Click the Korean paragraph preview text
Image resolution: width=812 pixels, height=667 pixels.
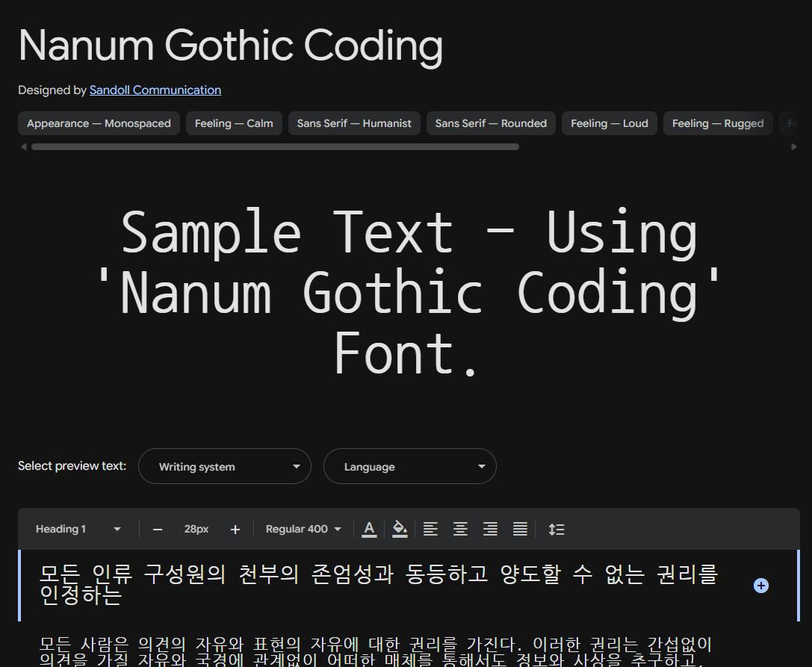pyautogui.click(x=376, y=651)
